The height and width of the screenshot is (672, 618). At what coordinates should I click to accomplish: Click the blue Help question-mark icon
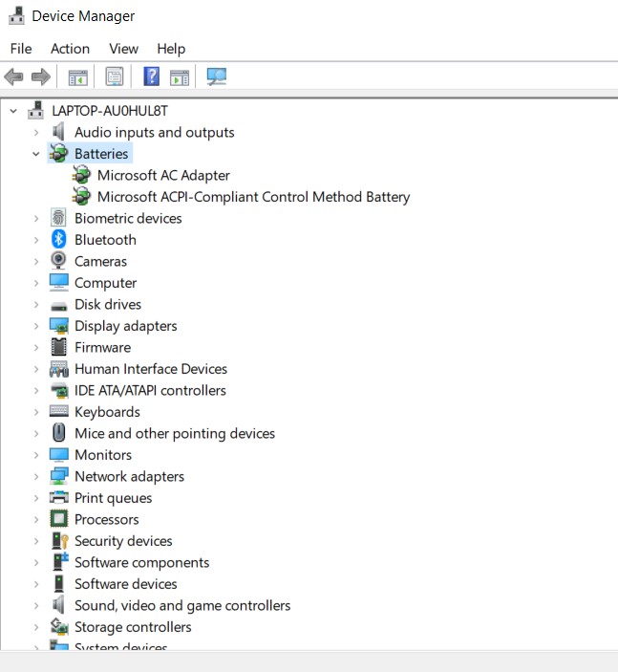click(x=151, y=76)
